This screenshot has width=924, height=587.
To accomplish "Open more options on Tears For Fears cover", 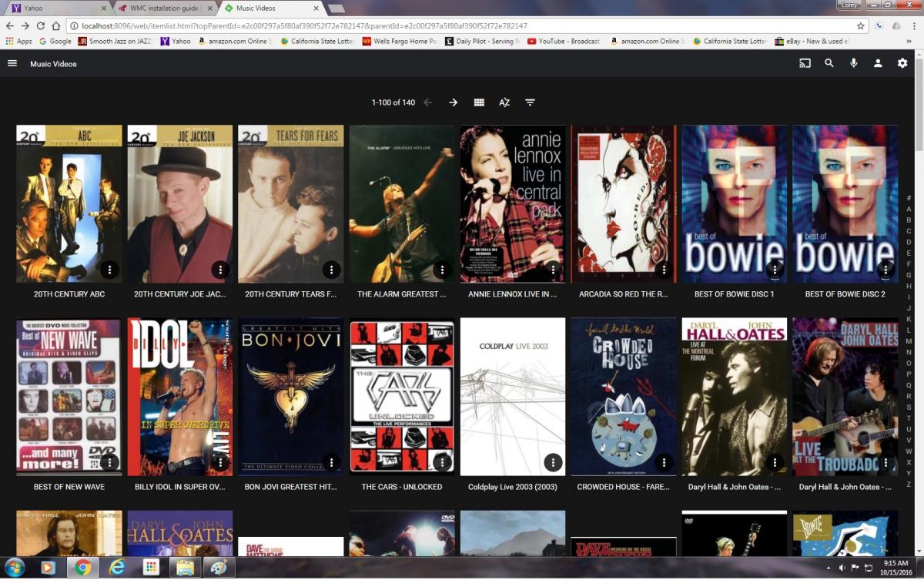I will coord(331,270).
